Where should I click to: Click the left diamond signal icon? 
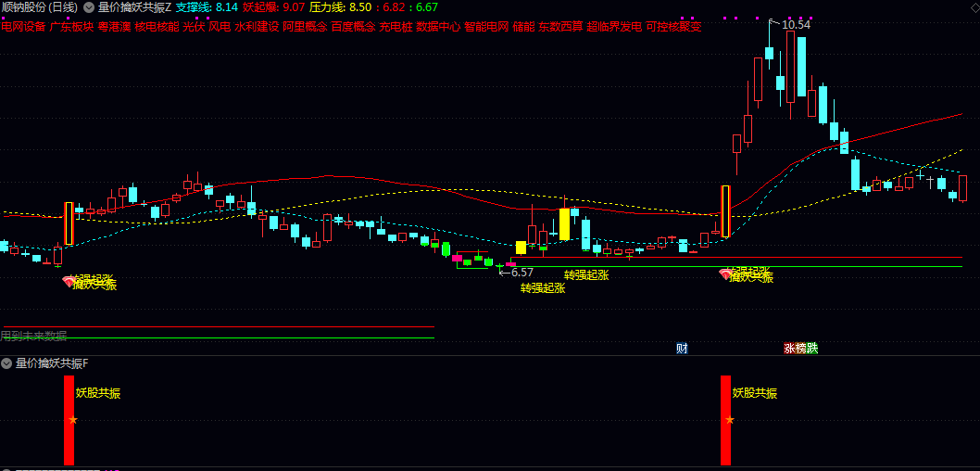click(69, 282)
